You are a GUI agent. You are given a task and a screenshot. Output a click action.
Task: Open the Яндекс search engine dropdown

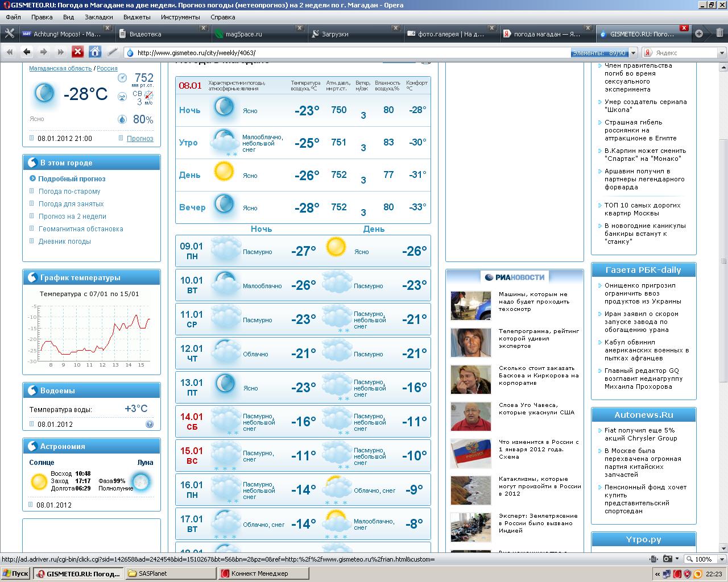(x=647, y=52)
